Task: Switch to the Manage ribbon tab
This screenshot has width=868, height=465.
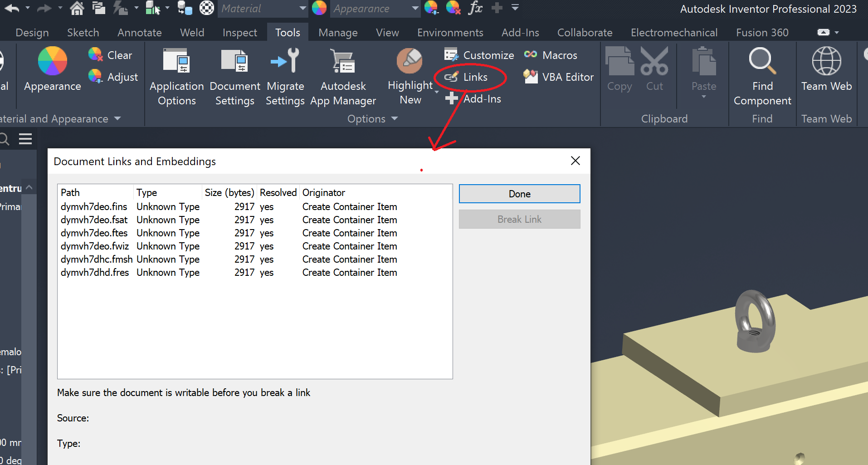Action: (337, 32)
